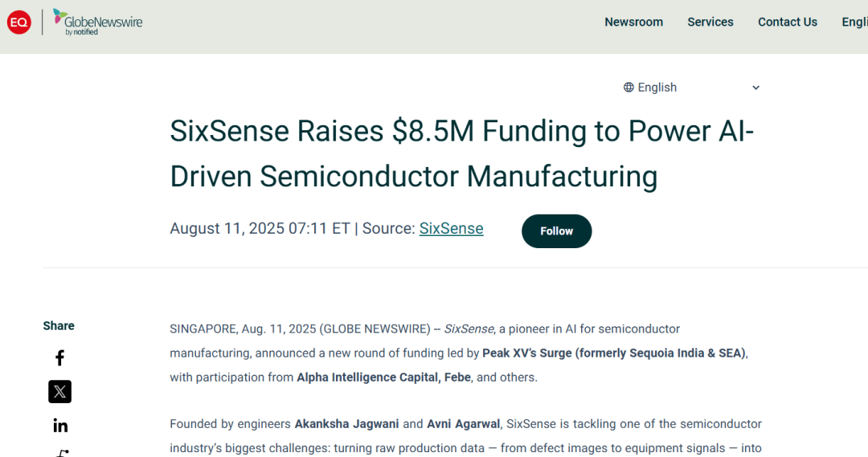Open the Services menu item
This screenshot has height=457, width=868.
(x=710, y=22)
